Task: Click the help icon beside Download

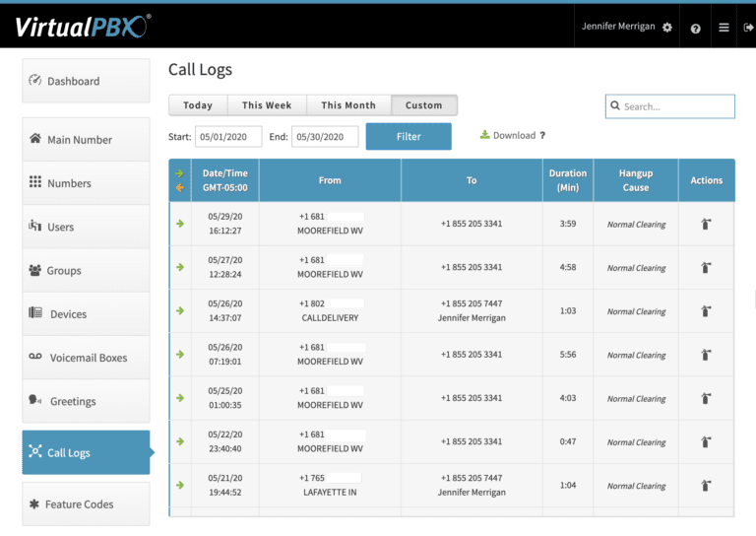Action: tap(542, 136)
